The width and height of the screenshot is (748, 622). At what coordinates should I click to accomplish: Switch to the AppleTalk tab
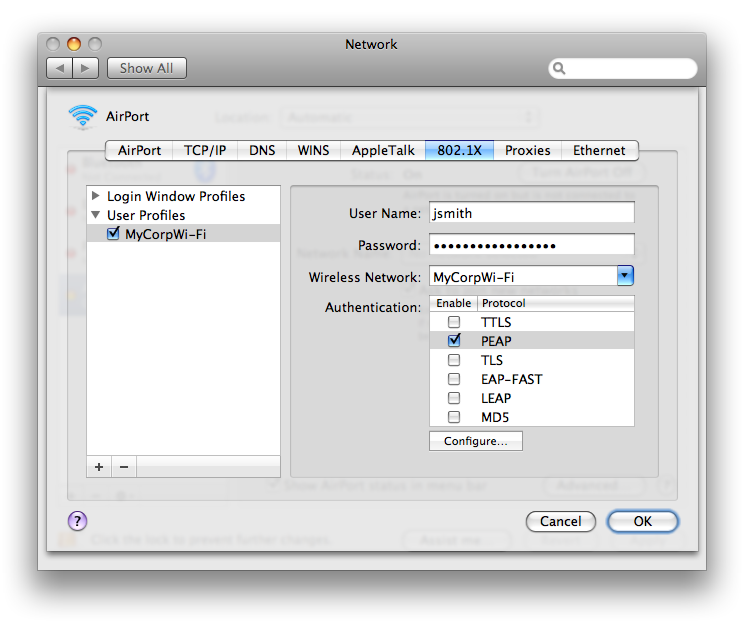point(383,151)
